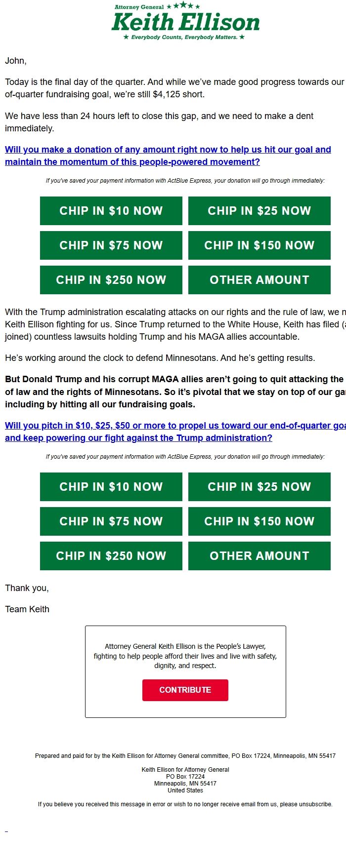Click OTHER AMOUNT in the upper donation grid

[259, 280]
